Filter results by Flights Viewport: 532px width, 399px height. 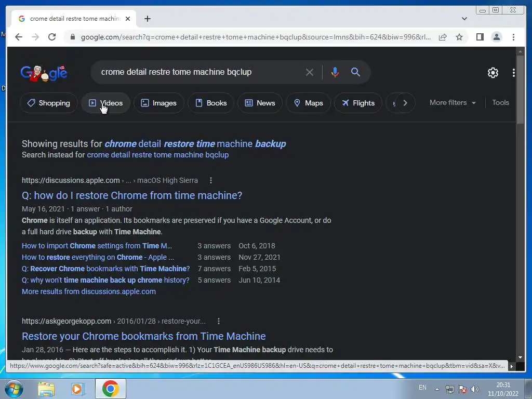[358, 103]
